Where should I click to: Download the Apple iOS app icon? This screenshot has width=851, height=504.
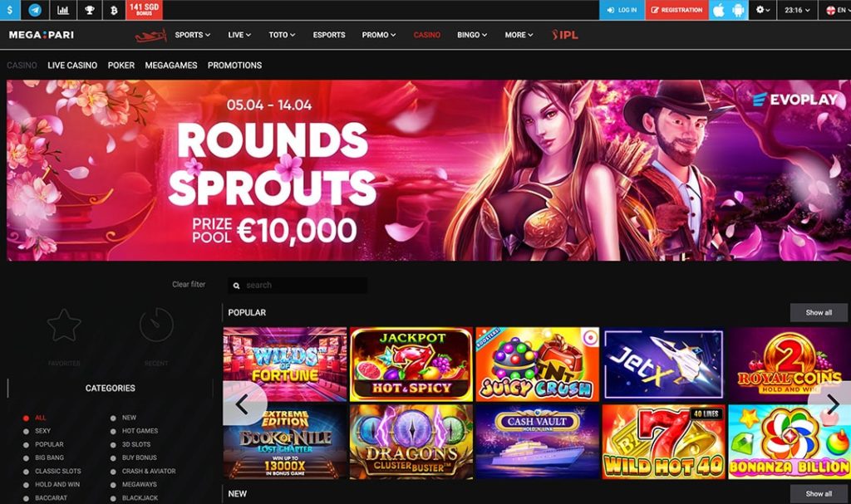tap(719, 10)
